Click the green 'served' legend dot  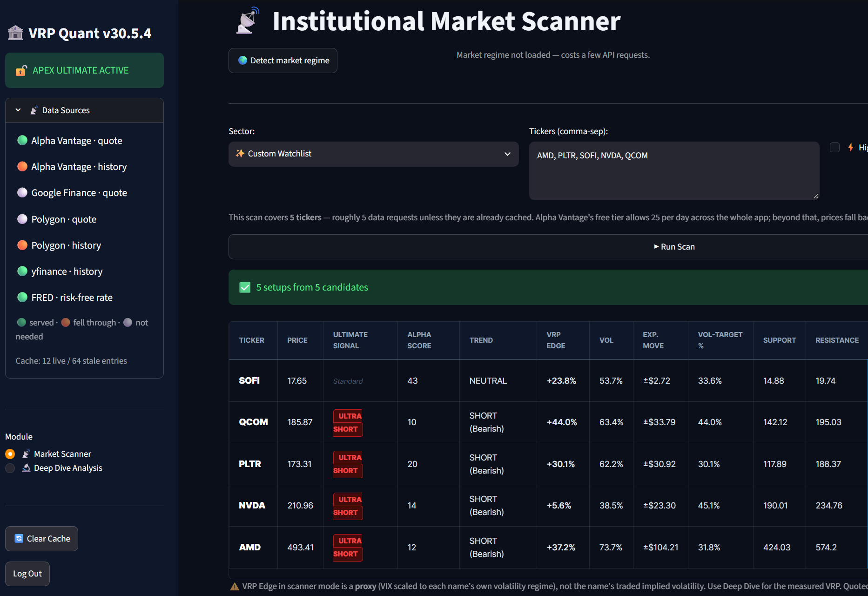(x=21, y=322)
